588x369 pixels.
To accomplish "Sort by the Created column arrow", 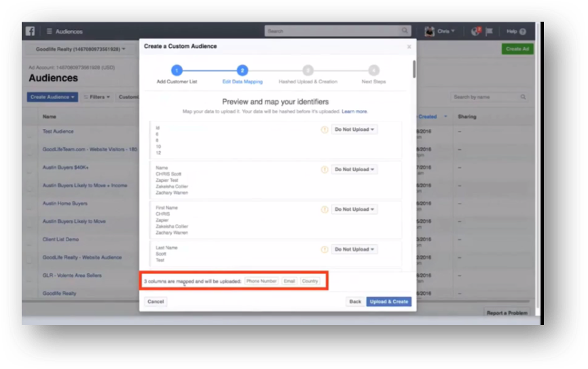I will 445,117.
